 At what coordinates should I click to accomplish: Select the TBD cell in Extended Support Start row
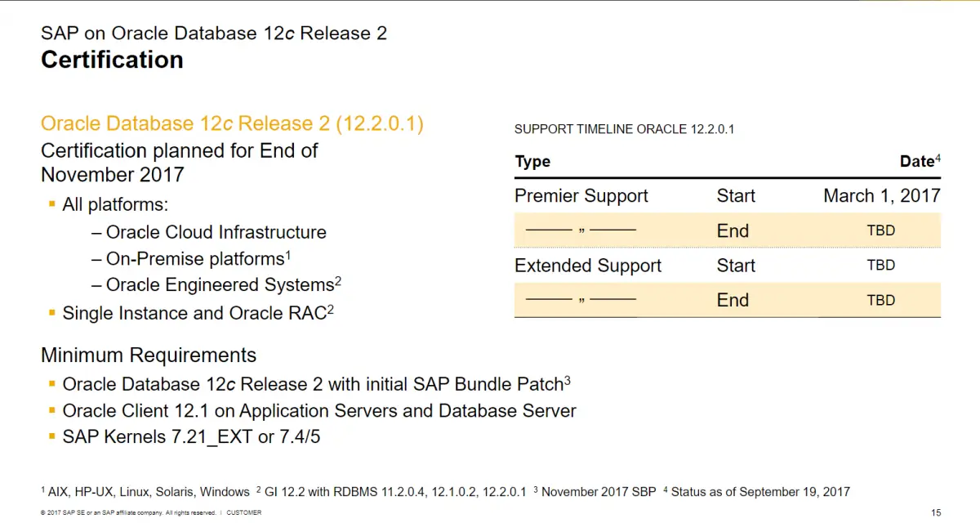(x=881, y=266)
